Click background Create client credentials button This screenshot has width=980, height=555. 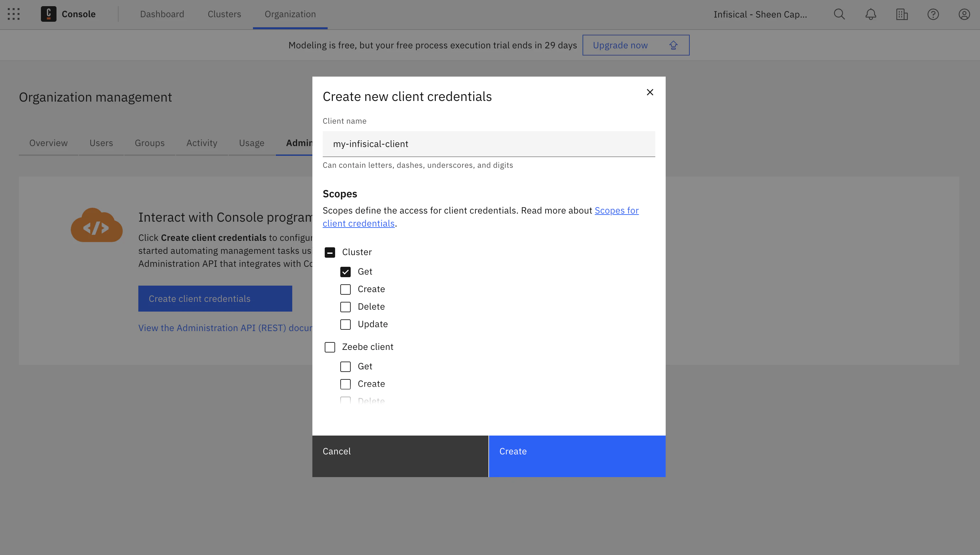[x=215, y=299]
